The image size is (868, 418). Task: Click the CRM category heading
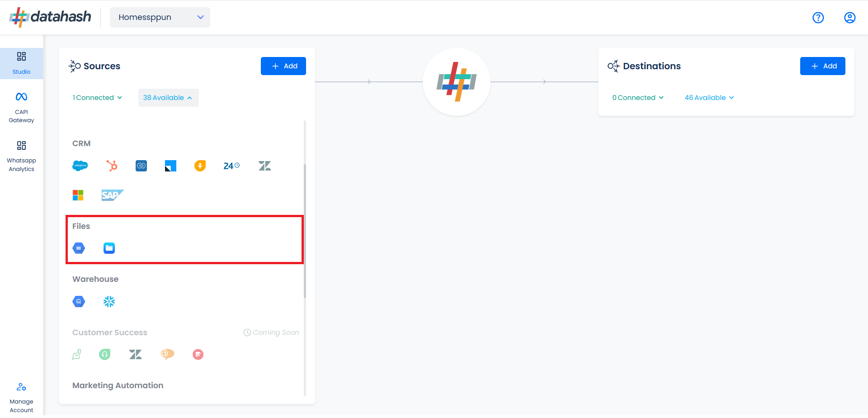(81, 143)
